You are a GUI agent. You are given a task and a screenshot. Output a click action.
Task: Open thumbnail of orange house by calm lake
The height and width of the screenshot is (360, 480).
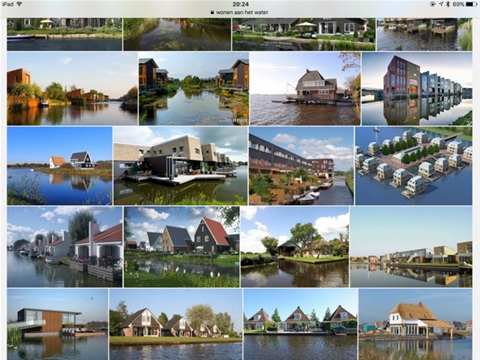click(72, 89)
